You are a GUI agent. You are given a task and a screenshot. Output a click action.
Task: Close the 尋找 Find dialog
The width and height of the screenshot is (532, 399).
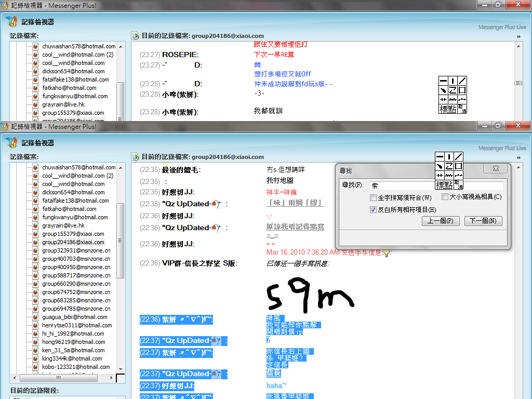point(496,169)
